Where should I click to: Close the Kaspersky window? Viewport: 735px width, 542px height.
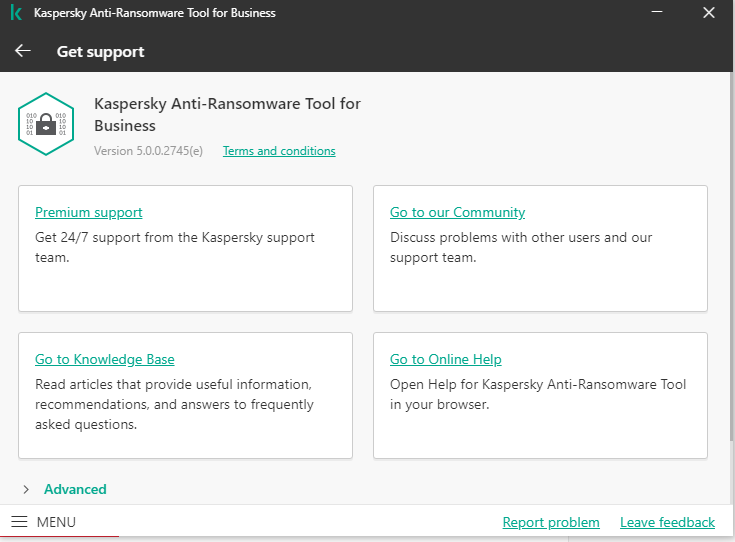708,14
